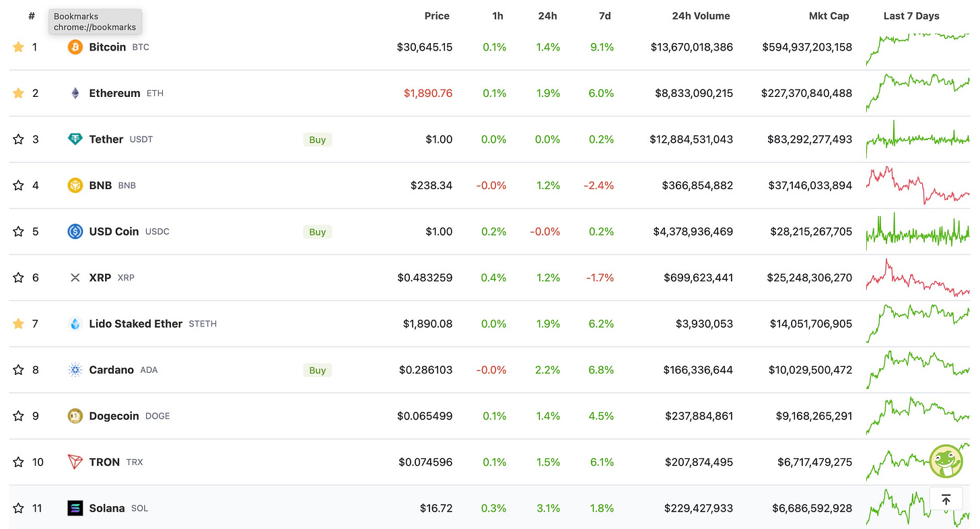
Task: Sort table by 24h Volume column
Action: [701, 15]
